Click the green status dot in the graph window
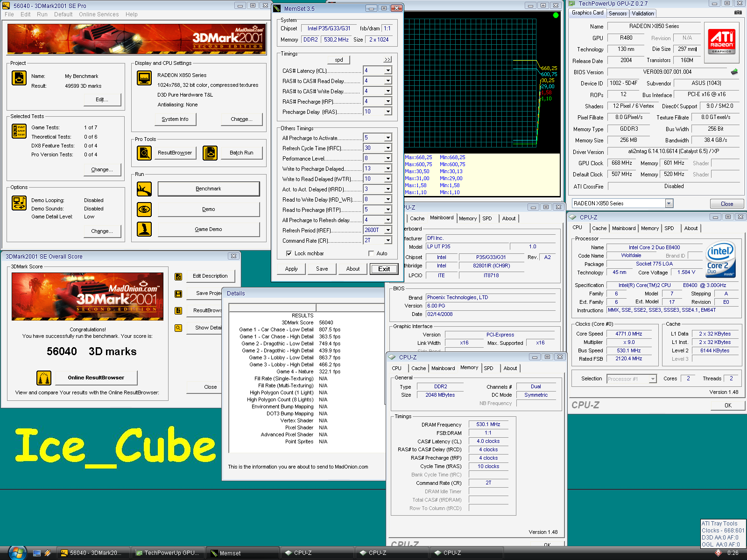 [x=556, y=15]
